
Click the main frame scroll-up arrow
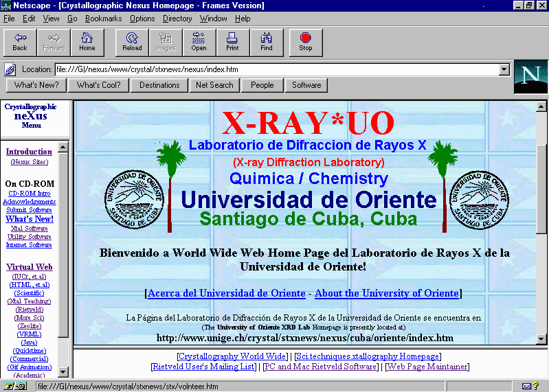click(541, 106)
